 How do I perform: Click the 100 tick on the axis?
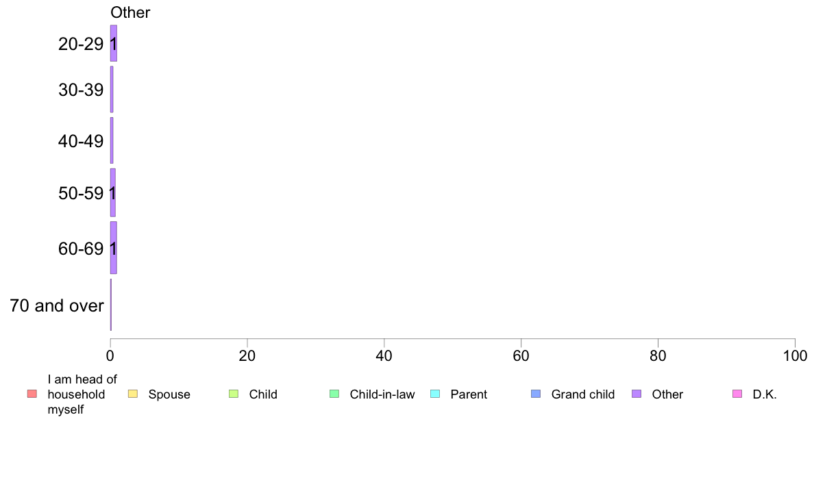point(795,355)
